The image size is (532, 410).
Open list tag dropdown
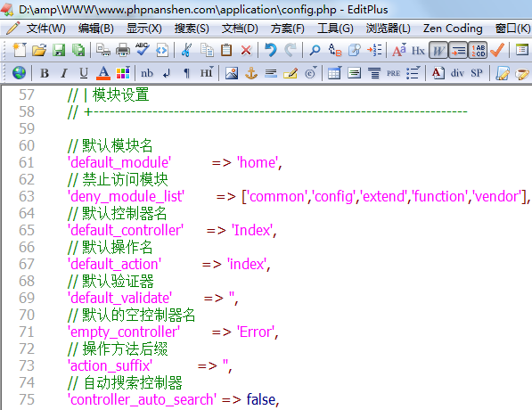click(413, 72)
